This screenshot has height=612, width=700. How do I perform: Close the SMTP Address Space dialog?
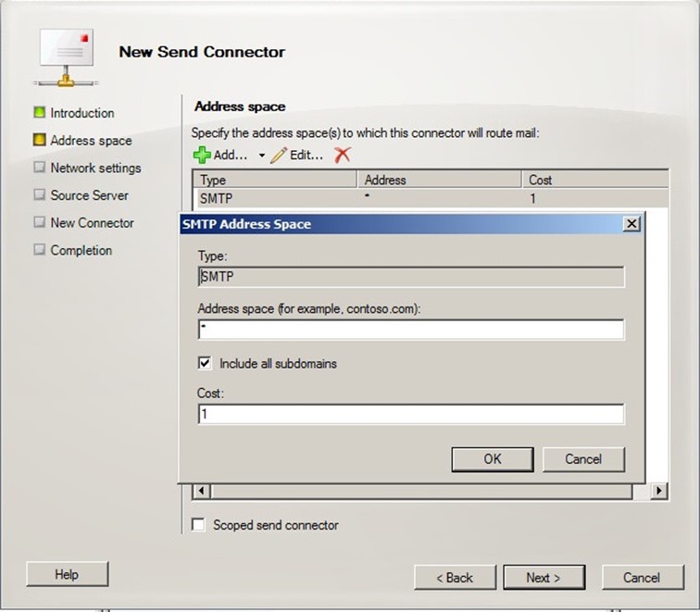tap(631, 224)
